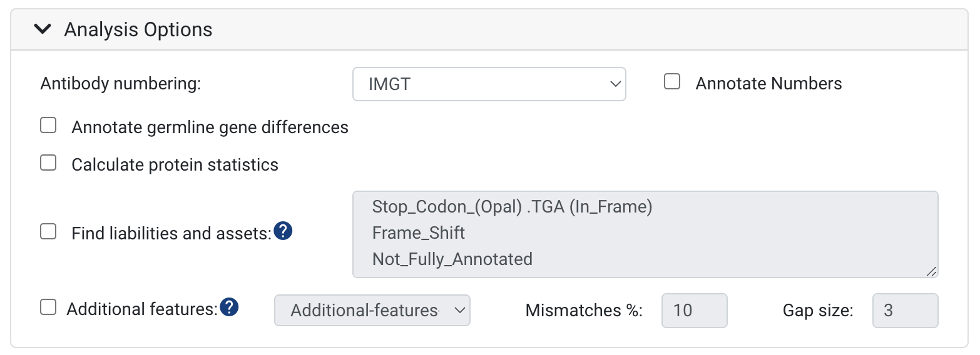Toggle the Additional features checkbox

pos(48,307)
